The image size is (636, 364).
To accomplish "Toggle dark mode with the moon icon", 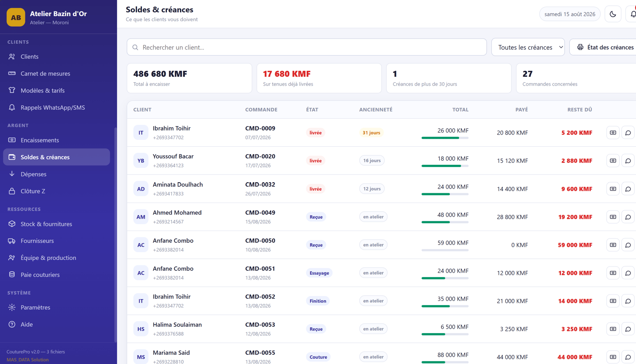I will (613, 14).
